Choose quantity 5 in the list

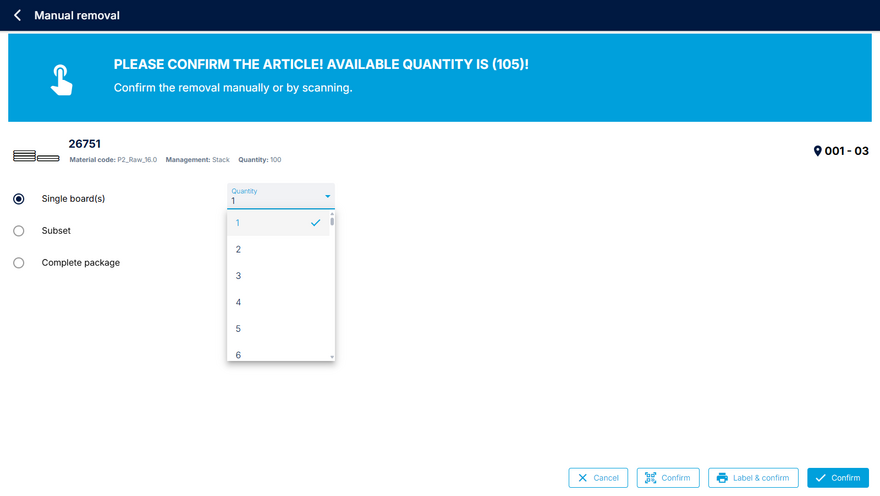(x=278, y=328)
